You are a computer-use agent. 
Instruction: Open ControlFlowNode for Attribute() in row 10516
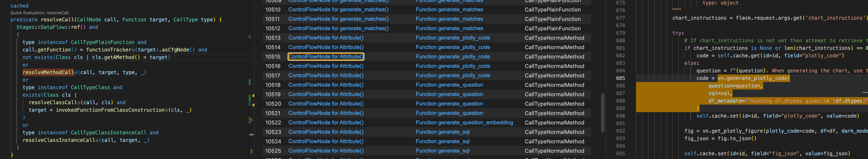coord(326,66)
